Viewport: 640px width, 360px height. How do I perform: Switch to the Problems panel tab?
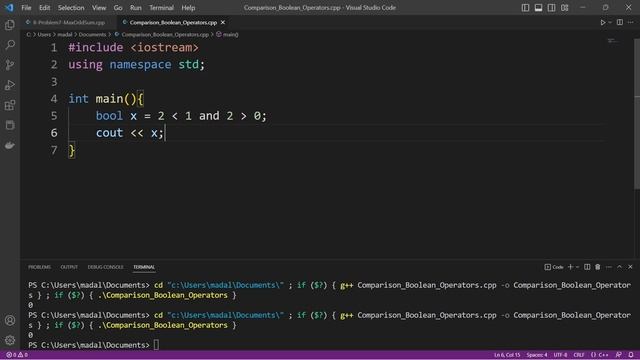point(40,267)
